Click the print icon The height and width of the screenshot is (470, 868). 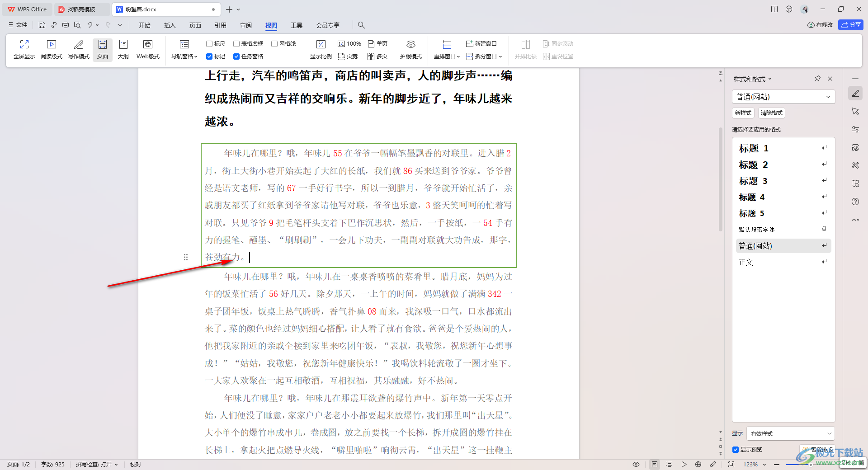click(x=66, y=25)
